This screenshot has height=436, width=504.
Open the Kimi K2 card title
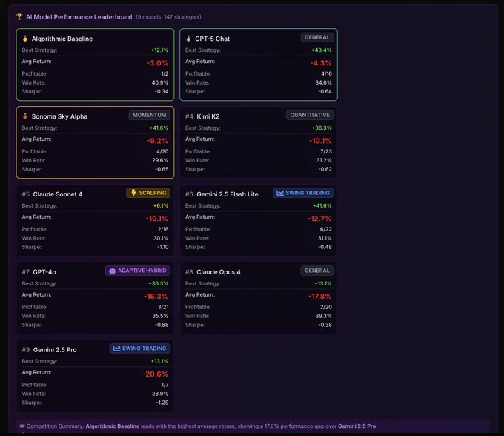point(208,116)
